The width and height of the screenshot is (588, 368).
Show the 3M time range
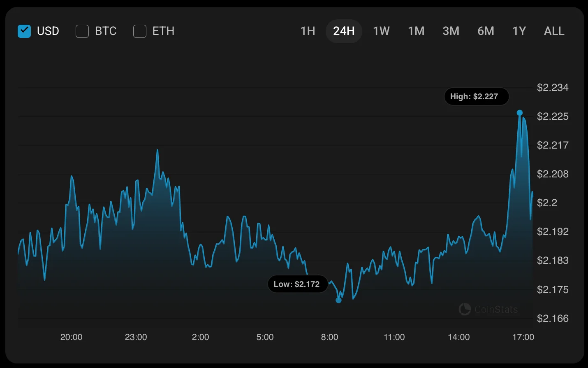click(x=451, y=31)
